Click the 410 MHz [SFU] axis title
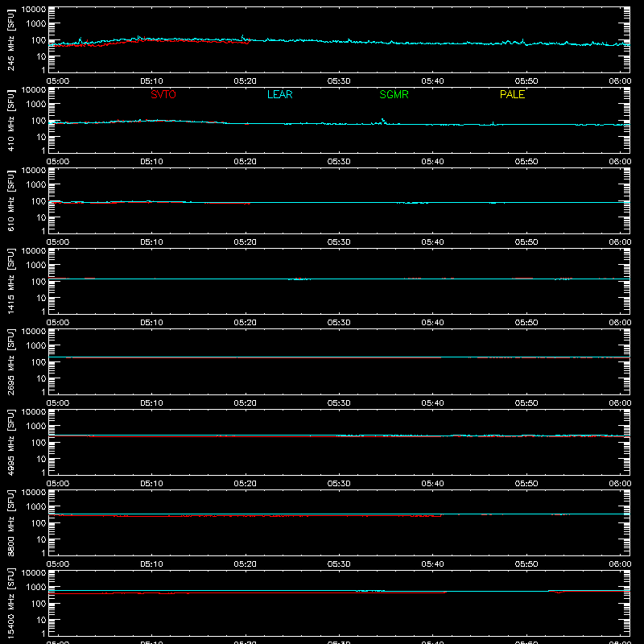644x644 pixels. click(x=11, y=120)
